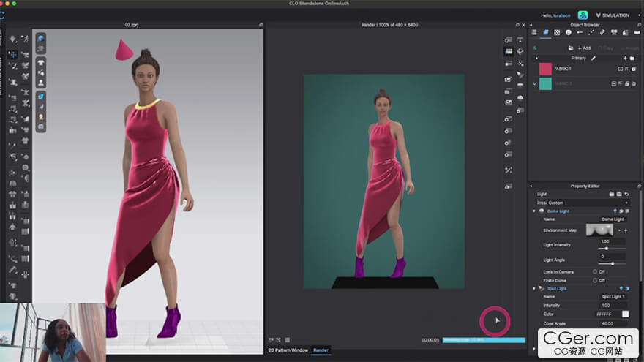This screenshot has width=644, height=362.
Task: Switch to the 2D Pattern Window tab
Action: [288, 350]
